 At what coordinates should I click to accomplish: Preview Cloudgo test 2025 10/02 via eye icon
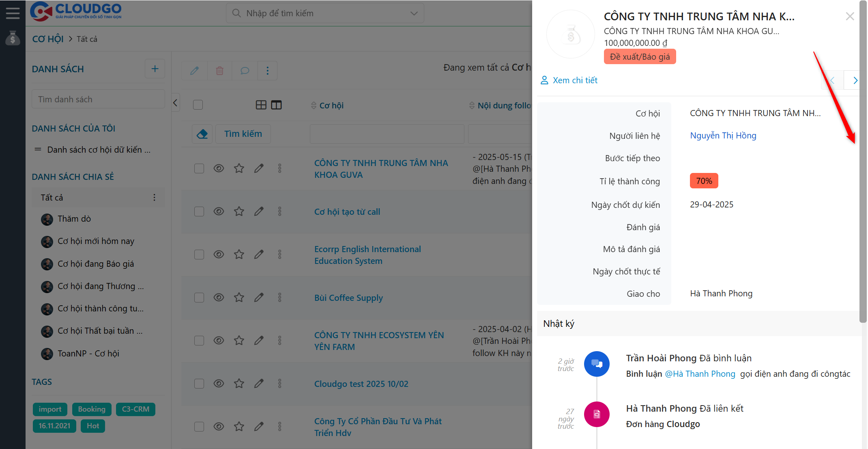pyautogui.click(x=219, y=384)
